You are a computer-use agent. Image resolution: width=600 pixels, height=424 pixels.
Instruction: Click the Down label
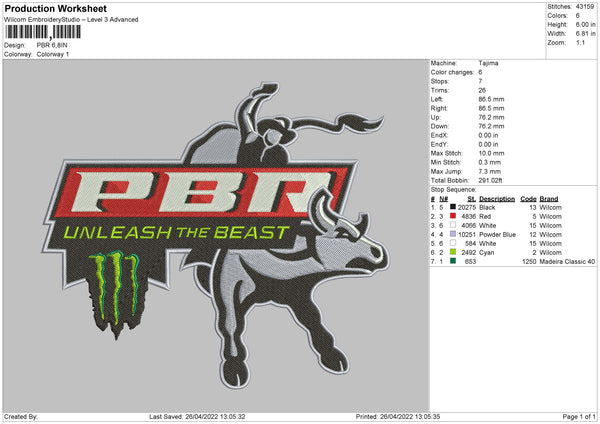coord(439,126)
